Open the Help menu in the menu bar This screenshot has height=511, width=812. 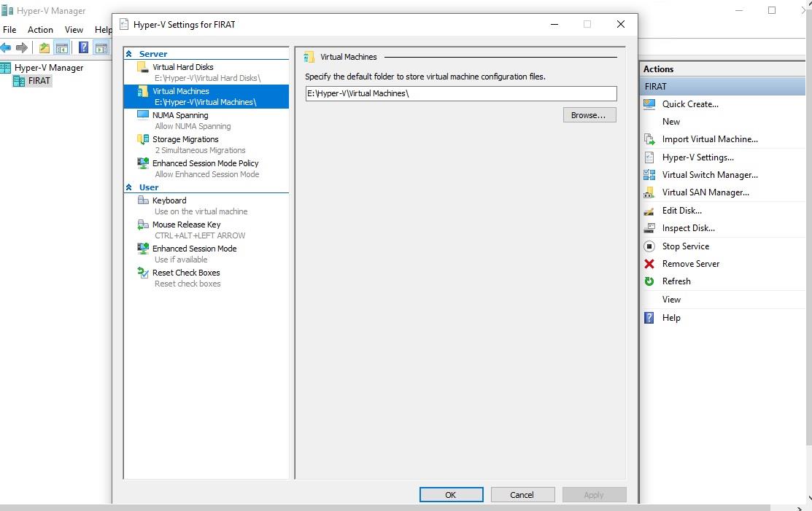click(103, 29)
